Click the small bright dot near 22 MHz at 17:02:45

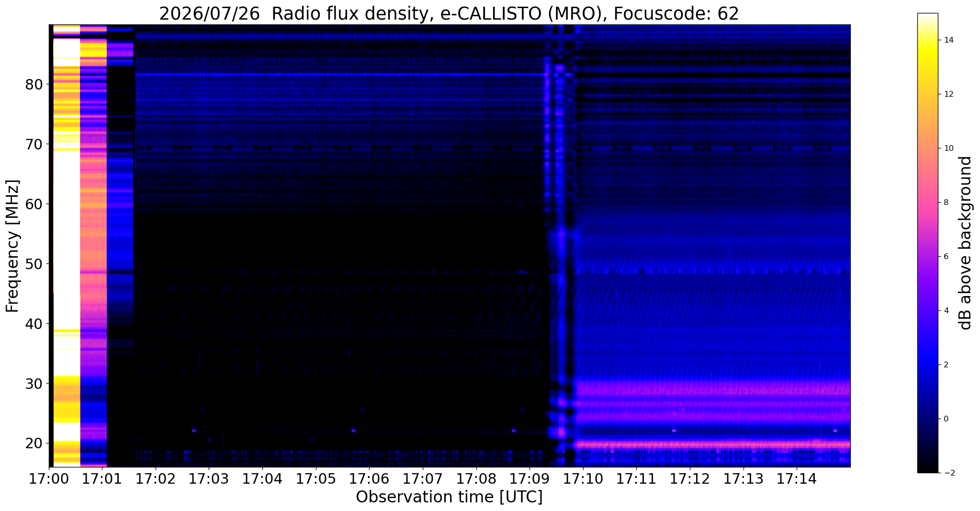tap(194, 431)
